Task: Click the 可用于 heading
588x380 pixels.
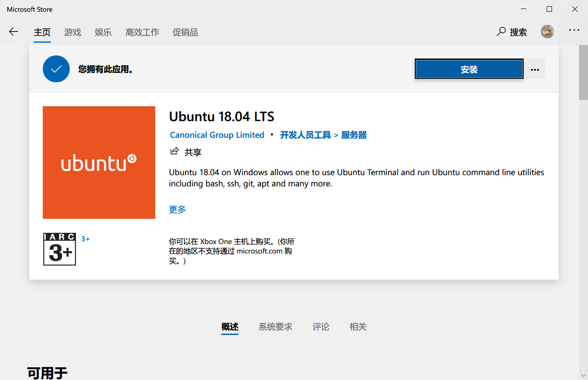Action: pyautogui.click(x=47, y=373)
